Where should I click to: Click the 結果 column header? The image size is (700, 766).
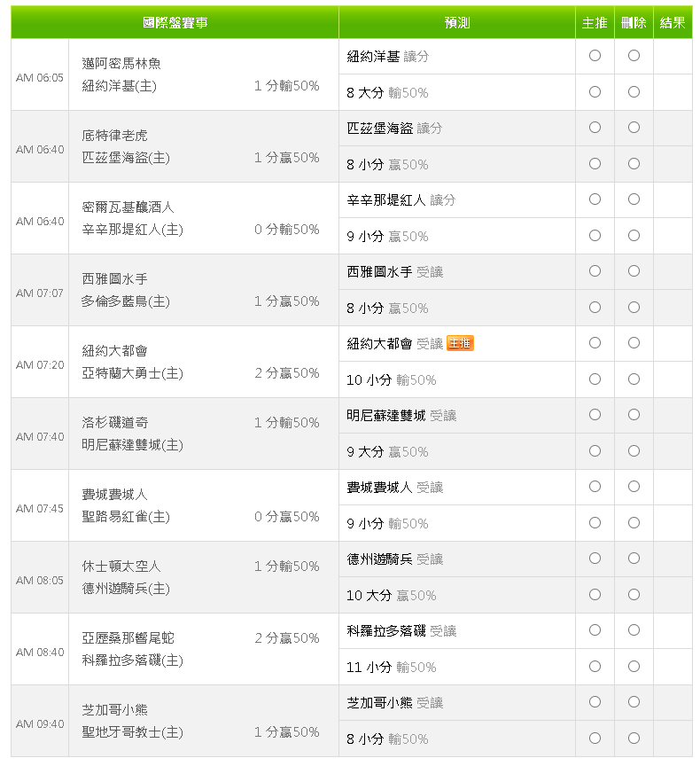point(673,22)
